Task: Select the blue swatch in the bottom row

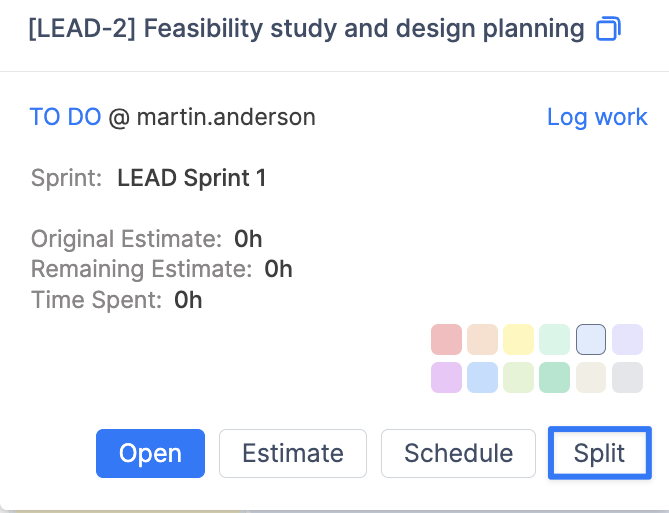Action: click(x=482, y=377)
